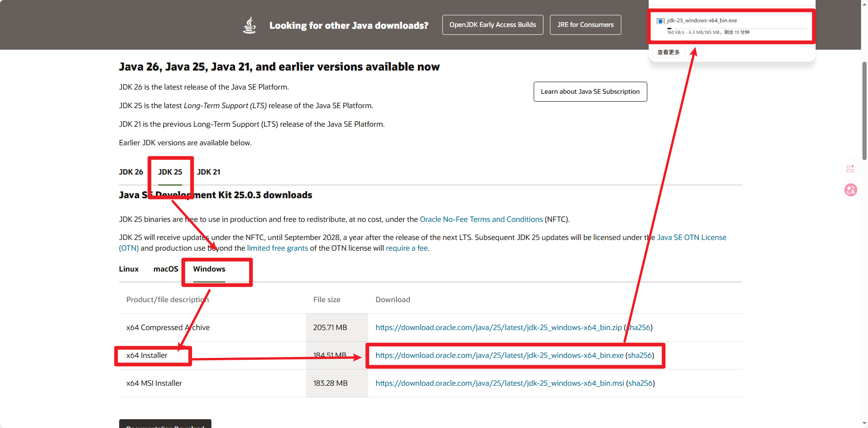Open the pink translate floating icon
The height and width of the screenshot is (428, 868).
[x=851, y=190]
